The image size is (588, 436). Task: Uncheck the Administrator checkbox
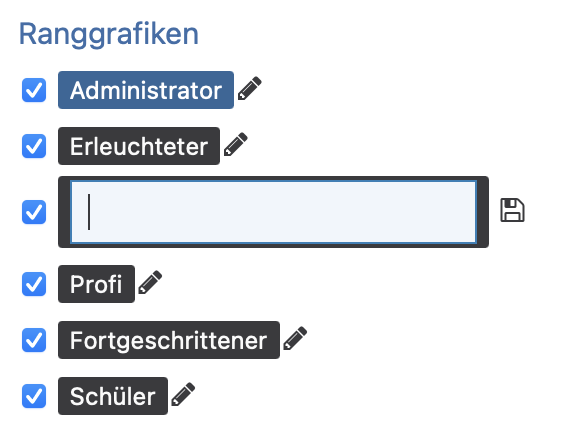point(34,90)
